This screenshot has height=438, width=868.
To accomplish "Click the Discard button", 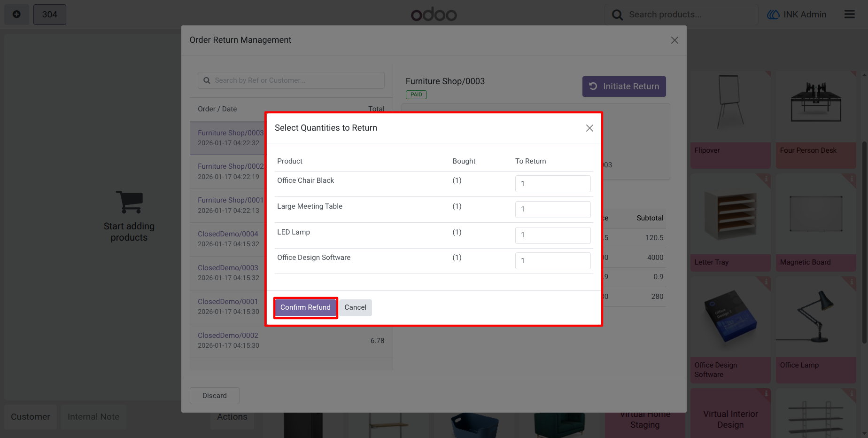I will [214, 396].
